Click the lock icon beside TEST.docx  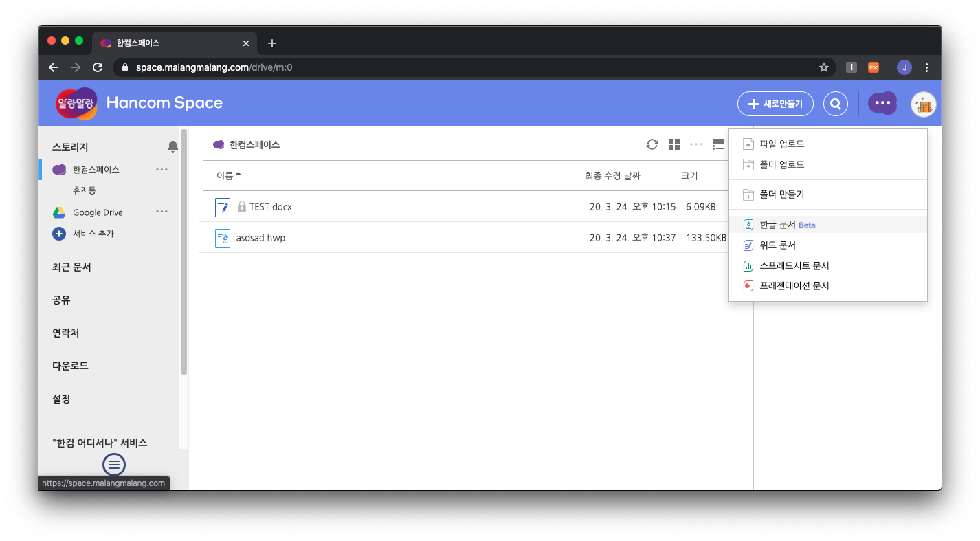[242, 206]
